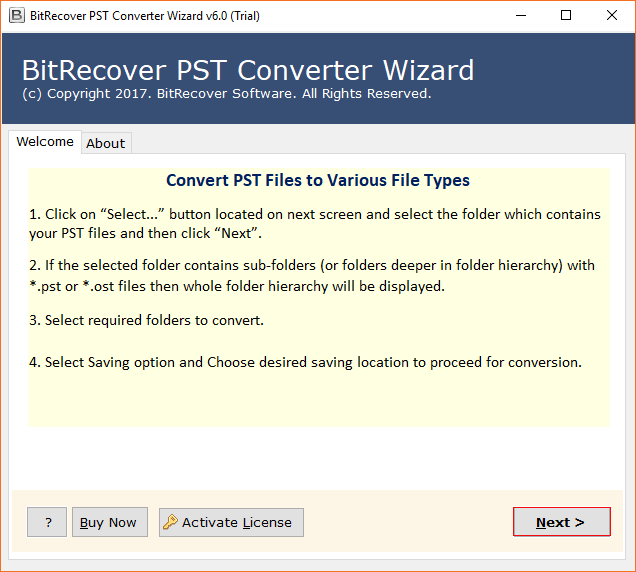Click the BitRecover app icon in title bar
636x572 pixels.
[15, 15]
